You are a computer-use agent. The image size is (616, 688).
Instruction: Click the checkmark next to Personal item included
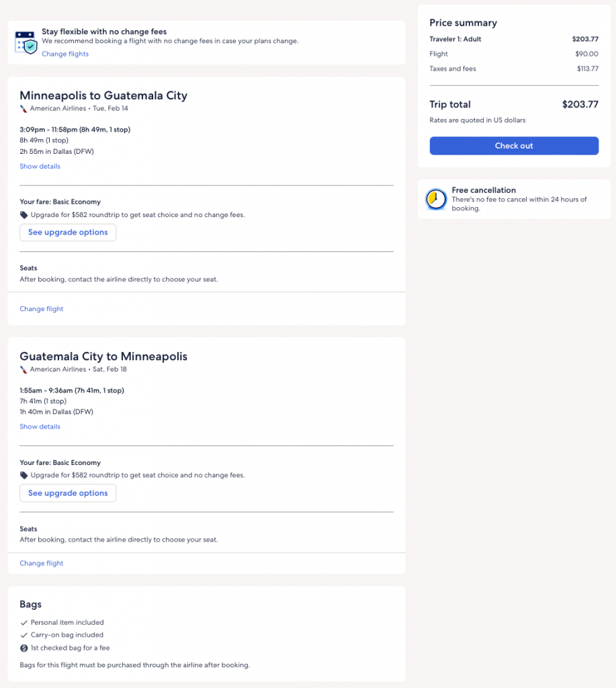point(24,622)
